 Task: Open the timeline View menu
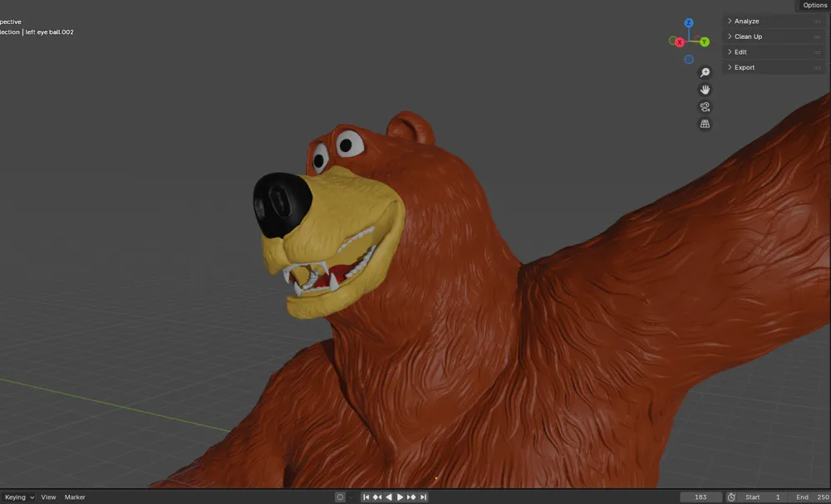point(48,497)
